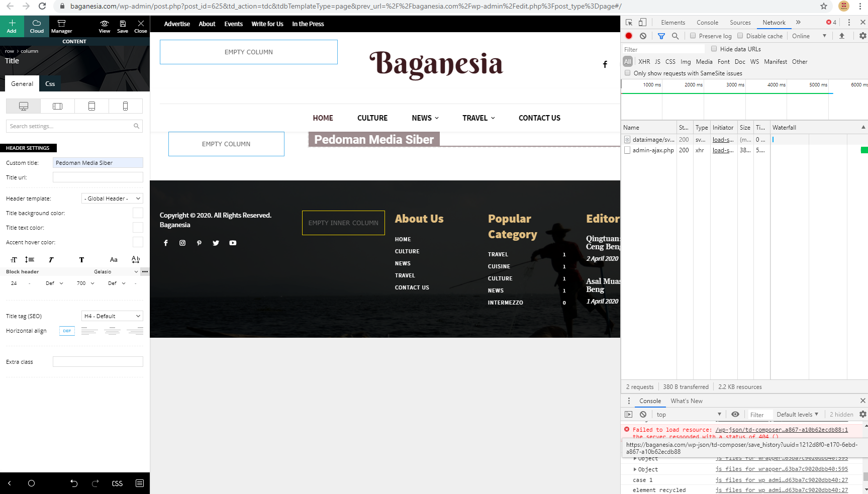Viewport: 868px width, 494px height.
Task: Click the Title background color swatch
Action: tap(138, 213)
